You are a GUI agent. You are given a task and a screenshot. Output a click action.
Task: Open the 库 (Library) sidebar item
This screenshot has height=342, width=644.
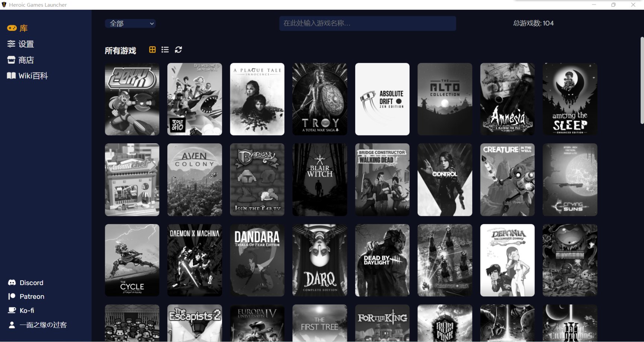click(x=17, y=28)
